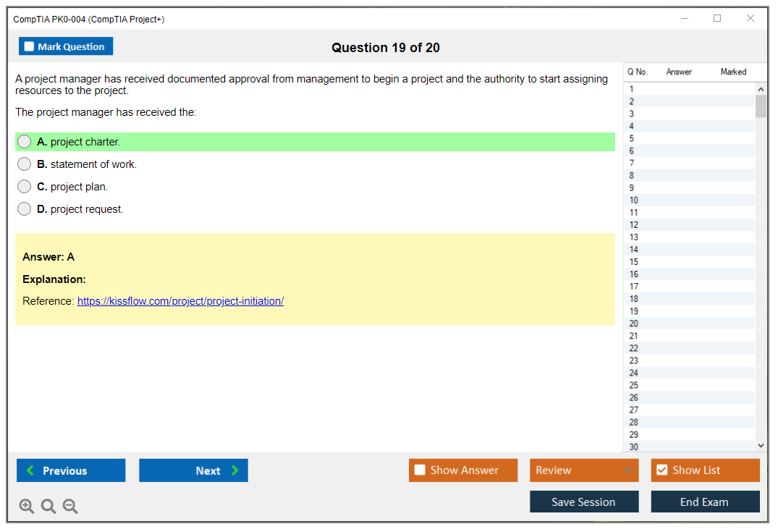Expand the Review dropdown menu

[x=584, y=470]
